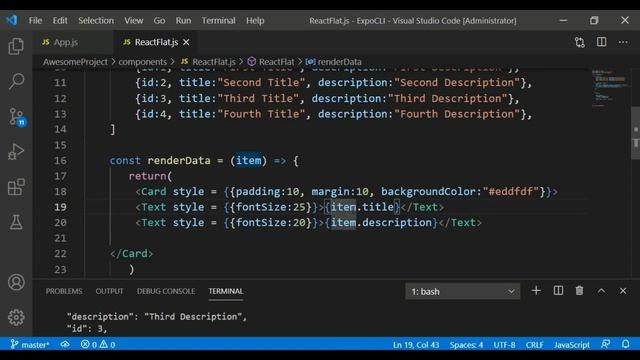This screenshot has height=360, width=640.
Task: Open the Manage gear settings
Action: click(x=16, y=317)
